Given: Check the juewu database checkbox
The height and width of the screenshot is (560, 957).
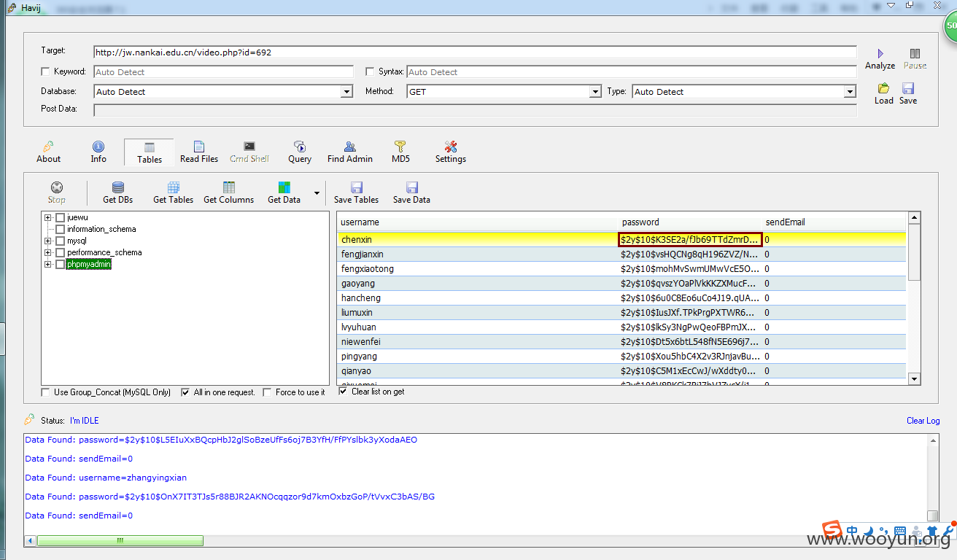Looking at the screenshot, I should pos(61,217).
